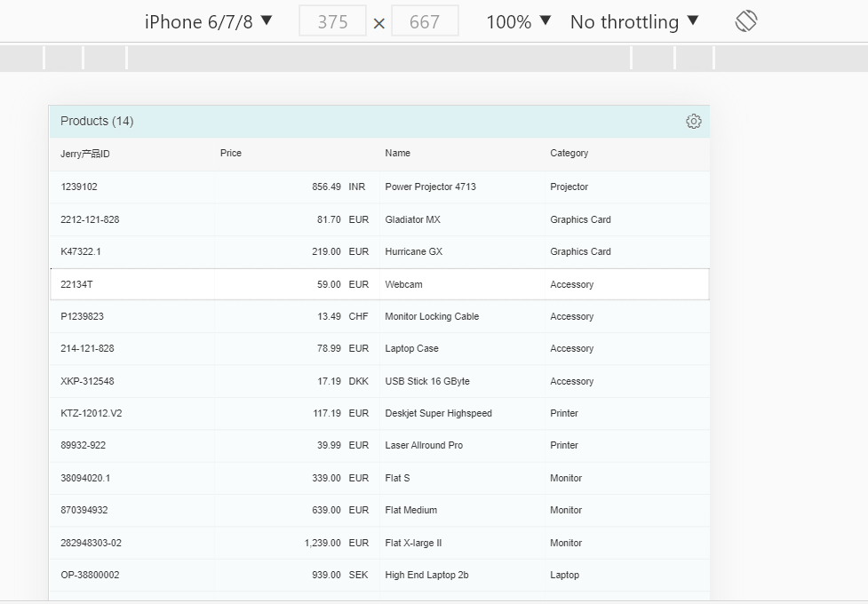The image size is (868, 604).
Task: Click Gladiator MX name cell
Action: point(412,219)
